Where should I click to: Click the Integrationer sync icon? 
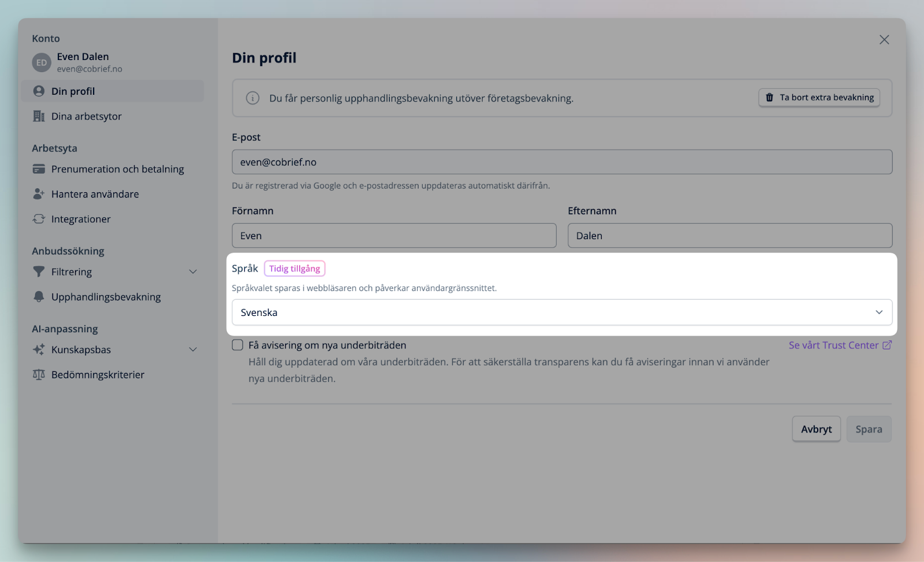pos(39,219)
